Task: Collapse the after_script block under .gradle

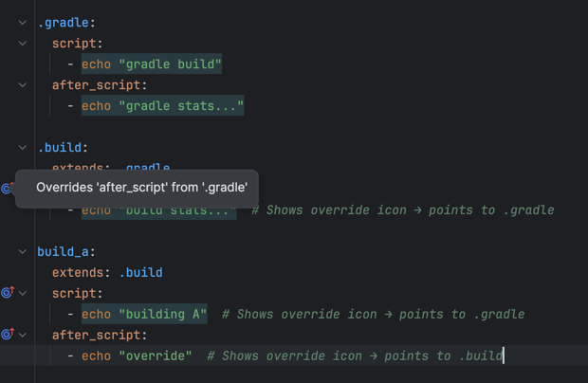Action: pyautogui.click(x=23, y=85)
